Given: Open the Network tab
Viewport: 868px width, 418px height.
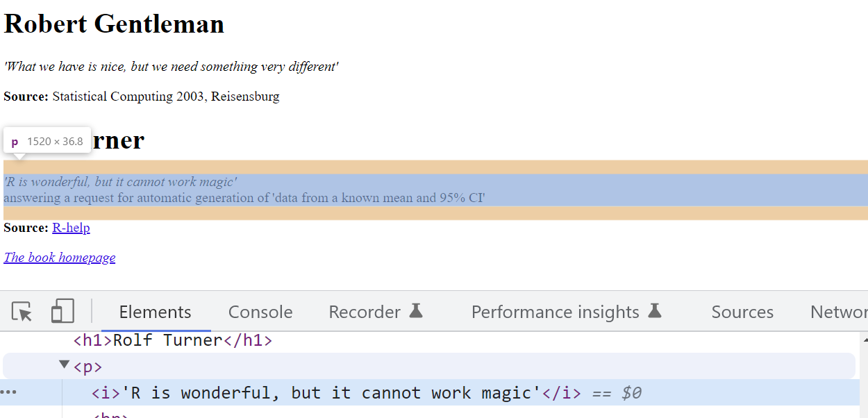Looking at the screenshot, I should click(x=838, y=312).
